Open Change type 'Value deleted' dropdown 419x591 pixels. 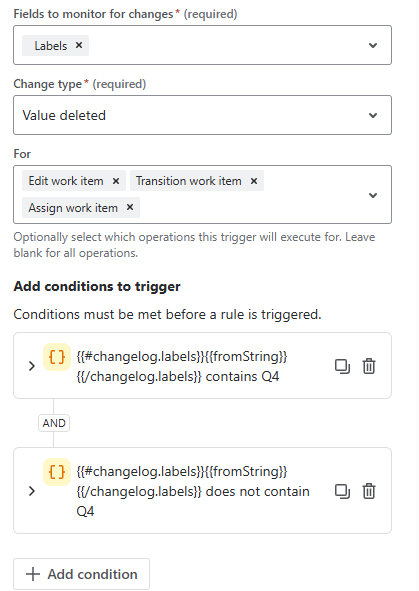pos(202,115)
